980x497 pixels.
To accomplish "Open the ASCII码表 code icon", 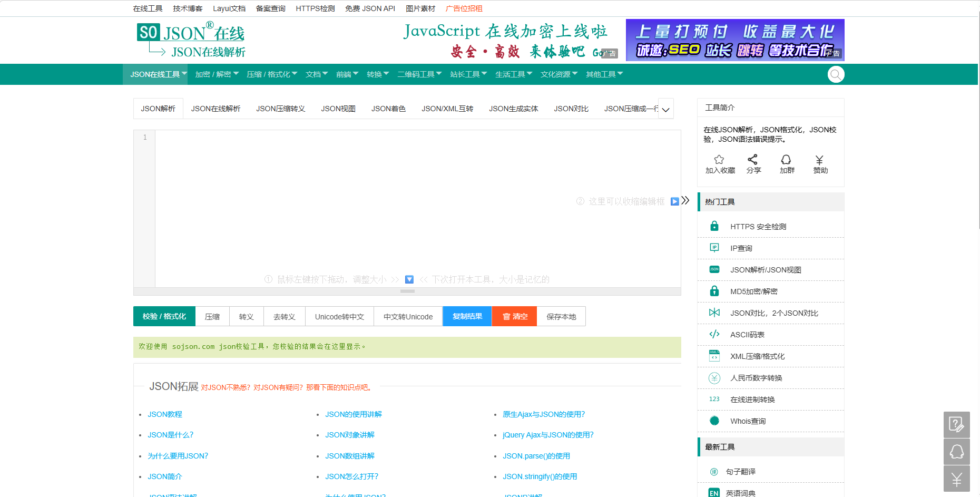I will click(x=714, y=334).
